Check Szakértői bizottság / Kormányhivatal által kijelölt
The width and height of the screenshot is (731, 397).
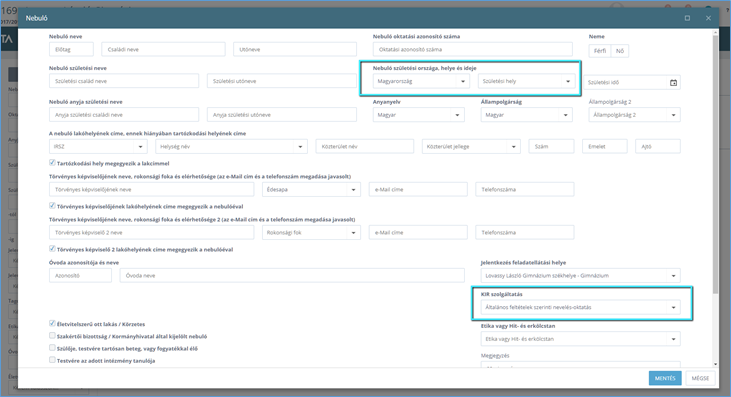pyautogui.click(x=52, y=335)
